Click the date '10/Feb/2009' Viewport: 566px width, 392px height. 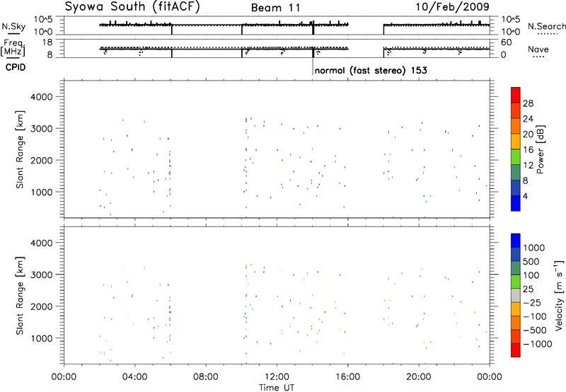(452, 6)
